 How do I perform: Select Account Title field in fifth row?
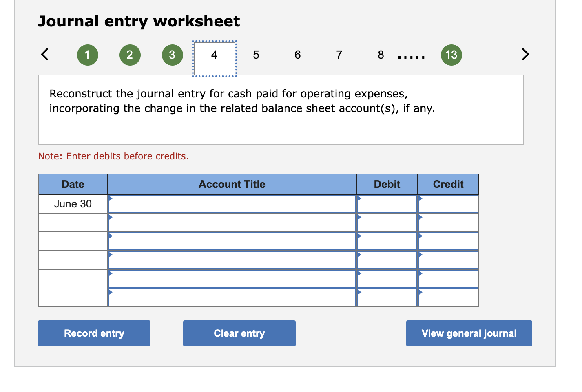(x=232, y=279)
